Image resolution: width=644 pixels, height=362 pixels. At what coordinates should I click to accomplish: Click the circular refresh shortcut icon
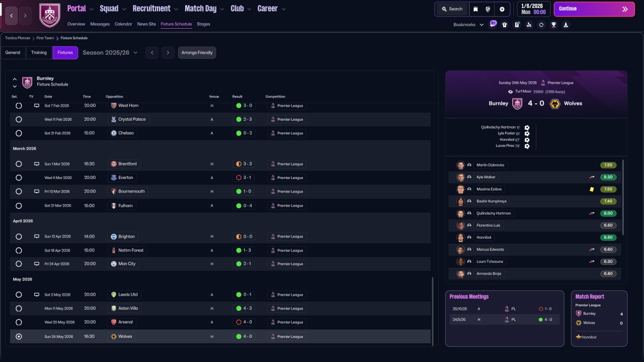pyautogui.click(x=541, y=25)
